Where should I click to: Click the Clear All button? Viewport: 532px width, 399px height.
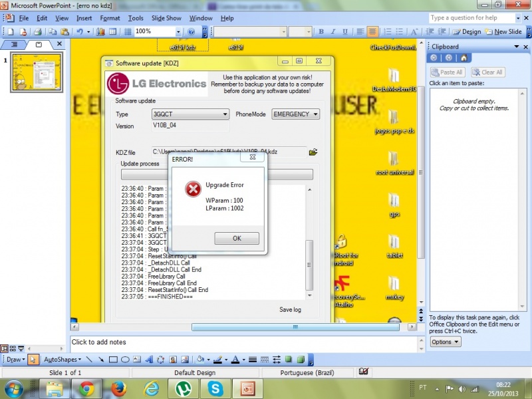(488, 72)
